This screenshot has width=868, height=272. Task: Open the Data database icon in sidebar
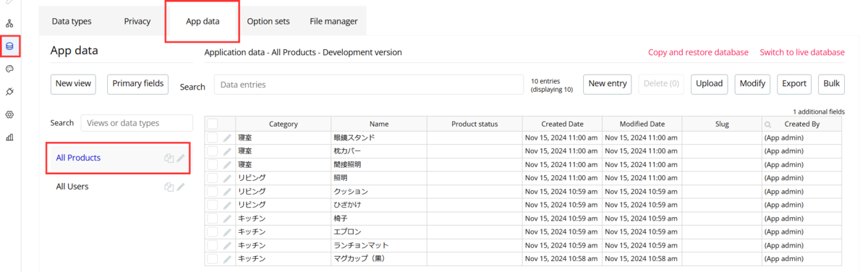9,46
